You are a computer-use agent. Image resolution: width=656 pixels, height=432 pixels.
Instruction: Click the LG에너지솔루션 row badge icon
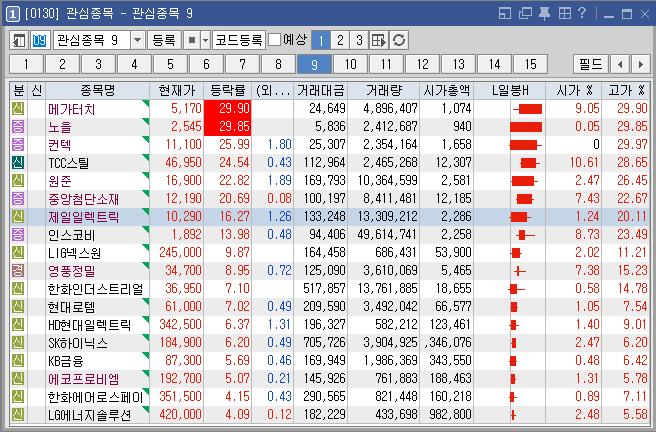click(18, 414)
